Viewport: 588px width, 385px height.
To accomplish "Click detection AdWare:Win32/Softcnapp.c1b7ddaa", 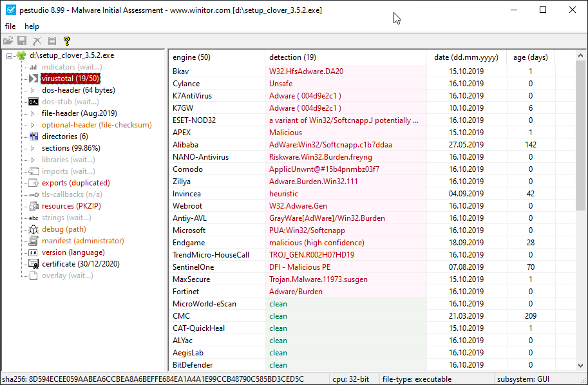I will coord(330,145).
